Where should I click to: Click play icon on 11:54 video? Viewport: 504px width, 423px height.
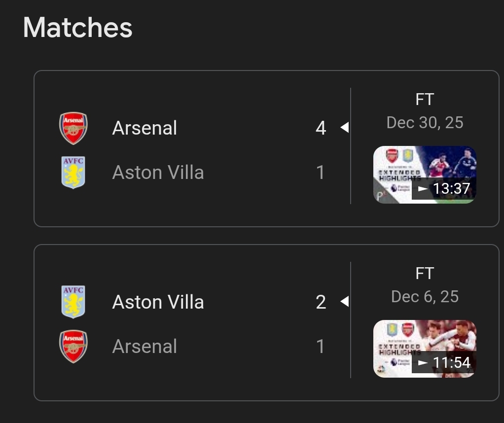(423, 363)
